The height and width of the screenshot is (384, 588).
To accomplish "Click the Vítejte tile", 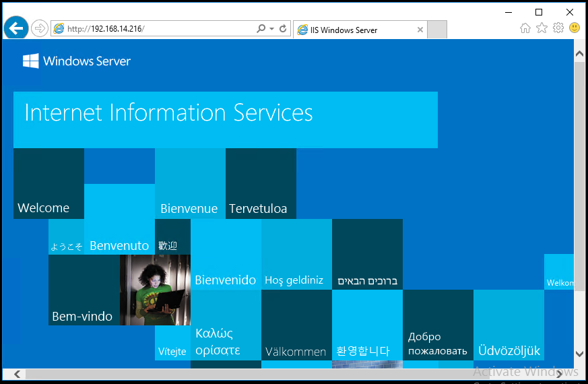I will [x=172, y=343].
